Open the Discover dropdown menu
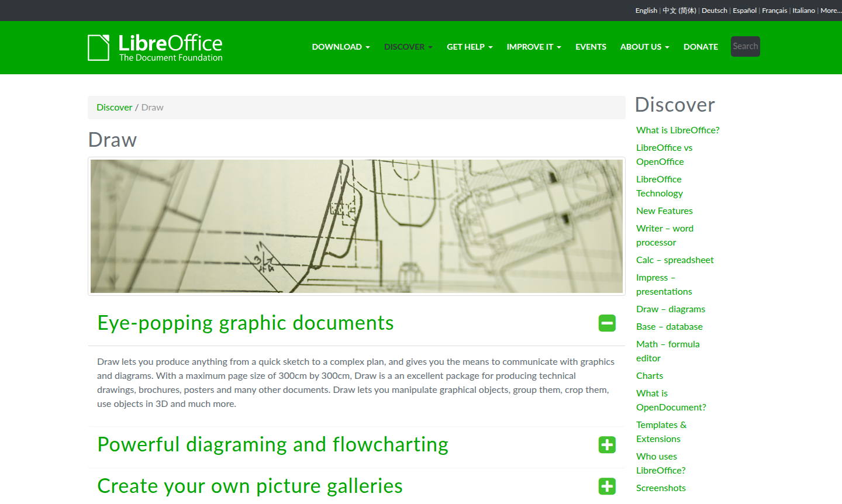The height and width of the screenshot is (504, 842). [408, 47]
